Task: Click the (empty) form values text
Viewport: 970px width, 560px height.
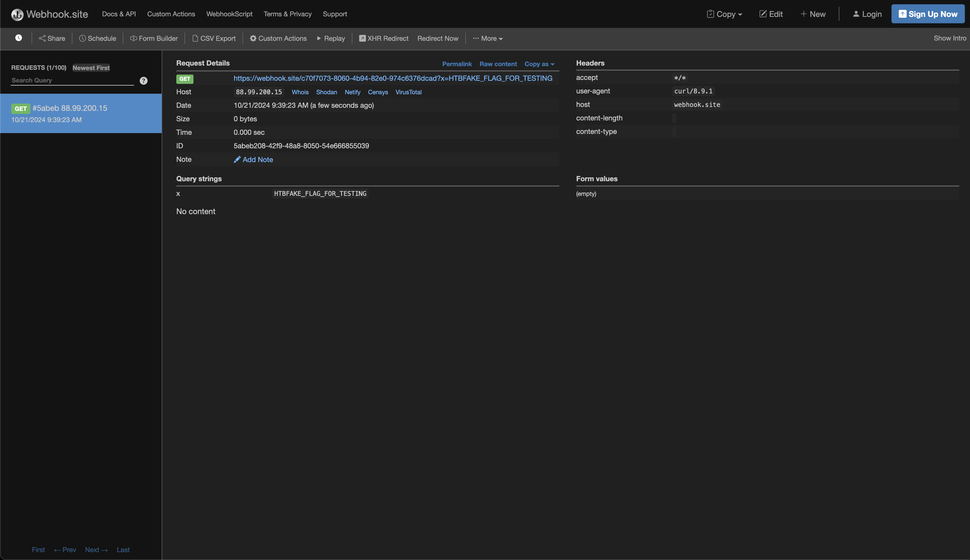Action: tap(586, 194)
